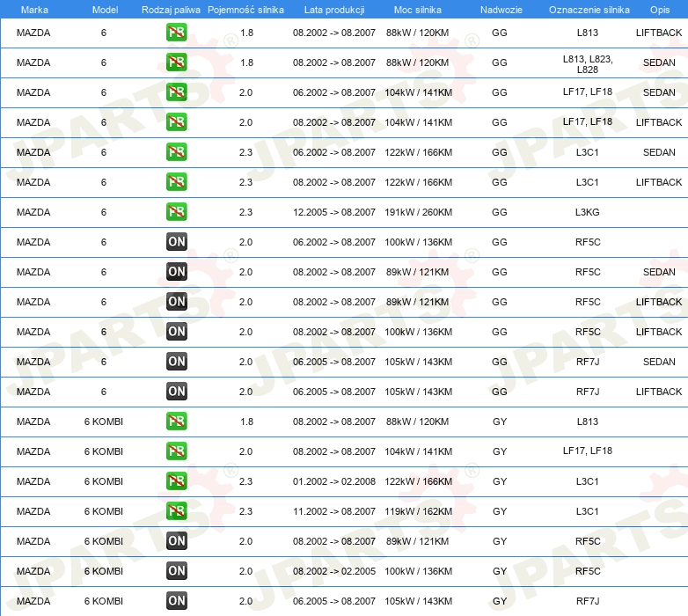Click the 'Moc silnika' column header

click(418, 10)
